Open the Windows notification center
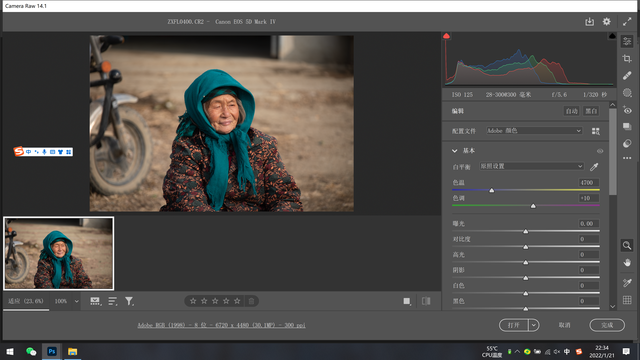The image size is (640, 360). (627, 351)
